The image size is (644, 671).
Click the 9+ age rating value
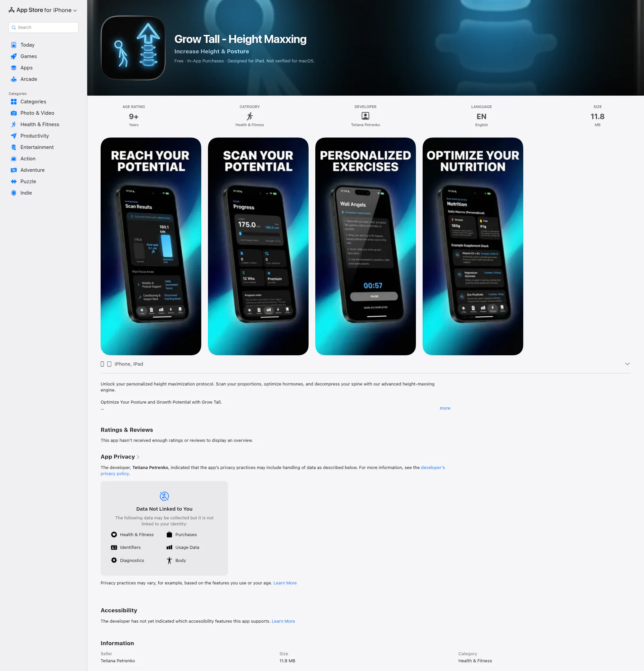[133, 117]
